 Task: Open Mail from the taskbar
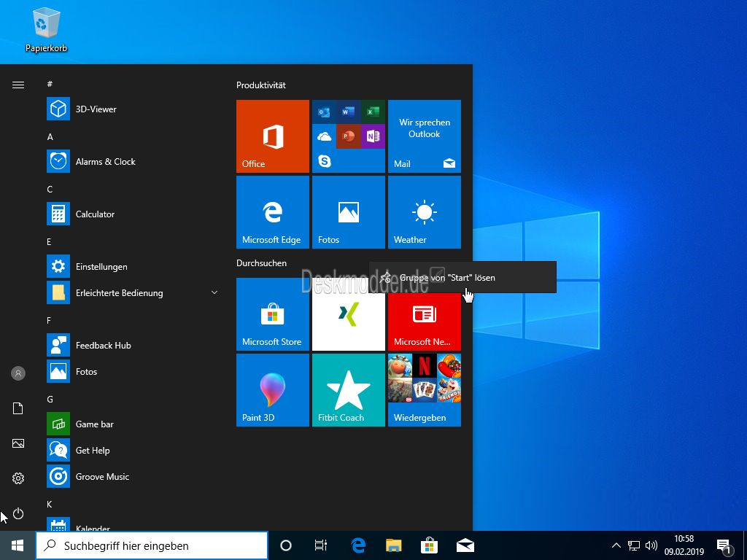[465, 545]
